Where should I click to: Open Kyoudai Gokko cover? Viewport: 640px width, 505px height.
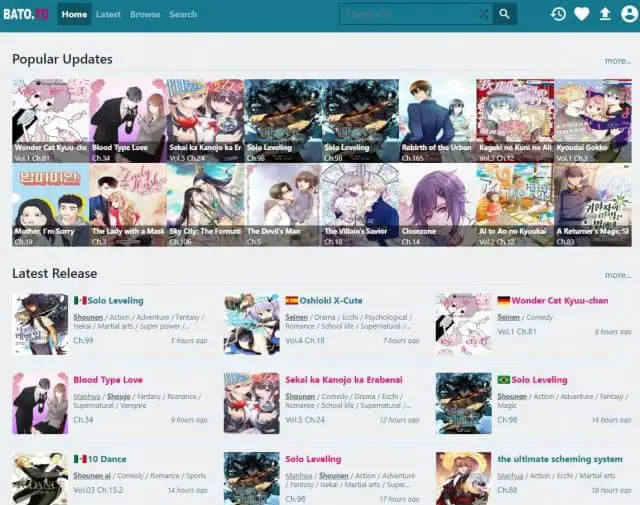click(x=593, y=121)
